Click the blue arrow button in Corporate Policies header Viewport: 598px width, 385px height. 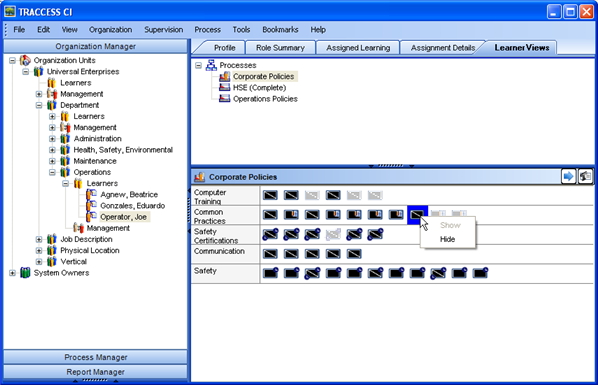(x=568, y=177)
